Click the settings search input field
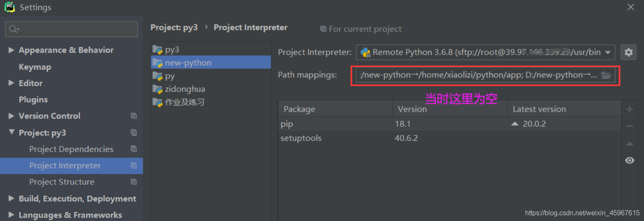644x221 pixels. (71, 29)
